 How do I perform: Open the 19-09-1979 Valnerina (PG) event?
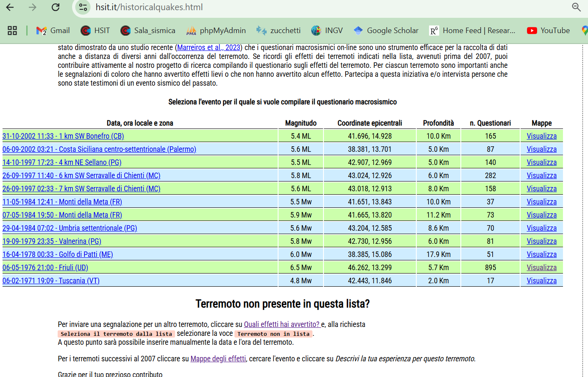(52, 241)
